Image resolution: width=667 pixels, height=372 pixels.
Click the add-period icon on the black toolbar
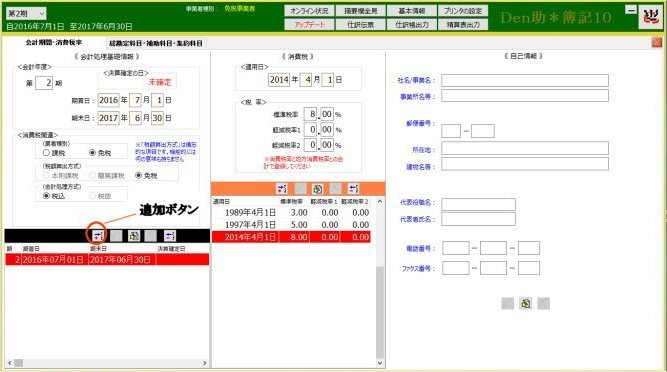98,236
